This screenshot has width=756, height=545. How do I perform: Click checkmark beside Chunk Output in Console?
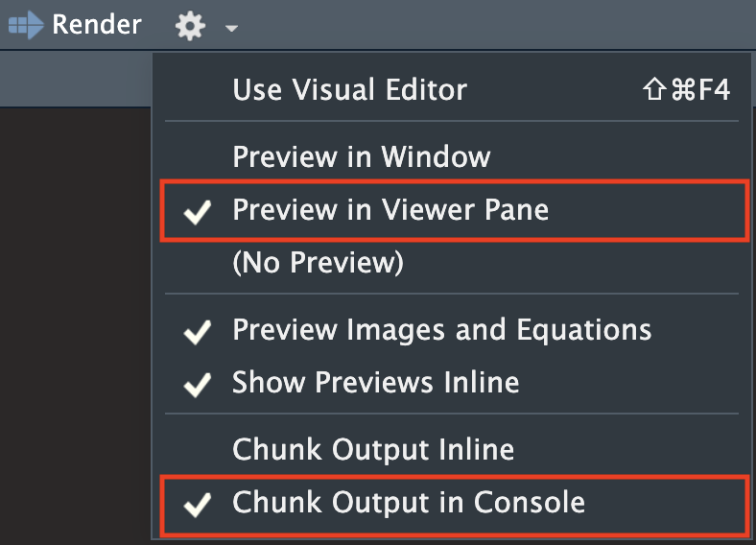pos(198,505)
